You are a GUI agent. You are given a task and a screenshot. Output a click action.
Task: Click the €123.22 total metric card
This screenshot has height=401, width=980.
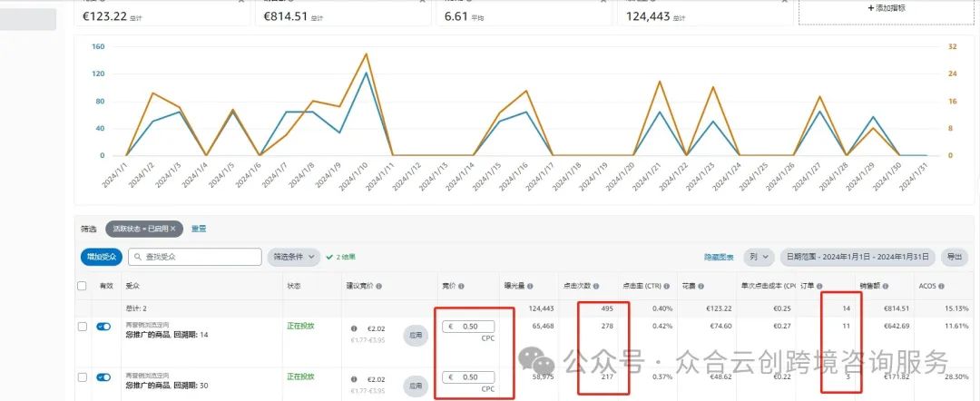162,13
